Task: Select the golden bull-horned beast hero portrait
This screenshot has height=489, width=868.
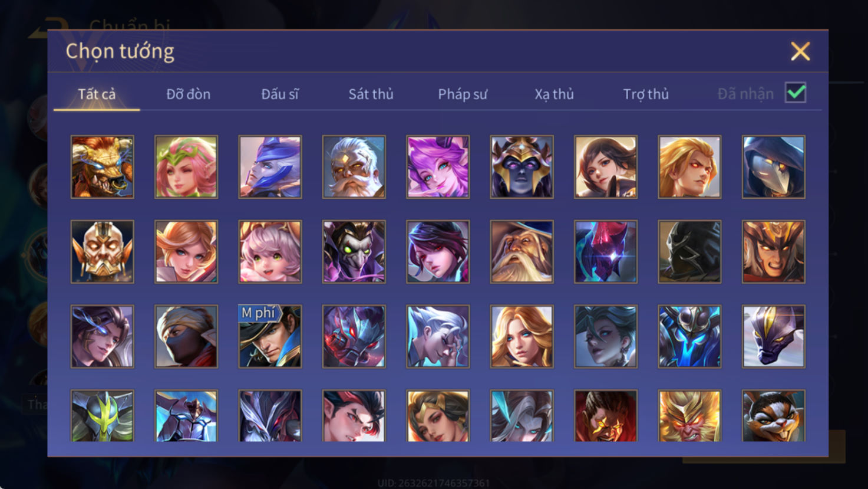Action: pos(102,167)
